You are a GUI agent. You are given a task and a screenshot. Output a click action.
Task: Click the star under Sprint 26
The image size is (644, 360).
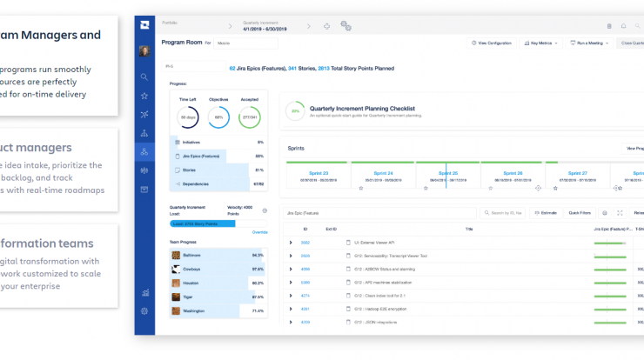[x=490, y=188]
